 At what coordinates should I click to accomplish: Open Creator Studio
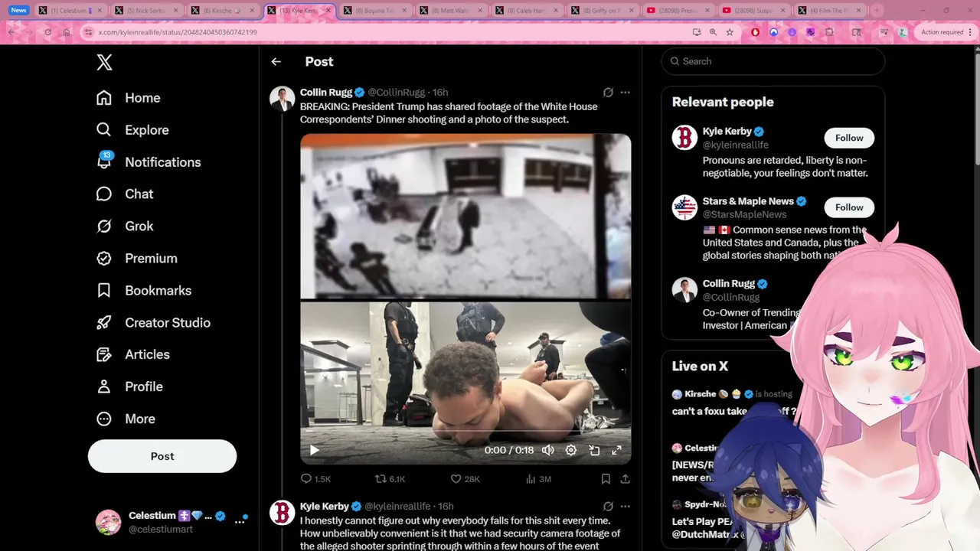(x=153, y=323)
